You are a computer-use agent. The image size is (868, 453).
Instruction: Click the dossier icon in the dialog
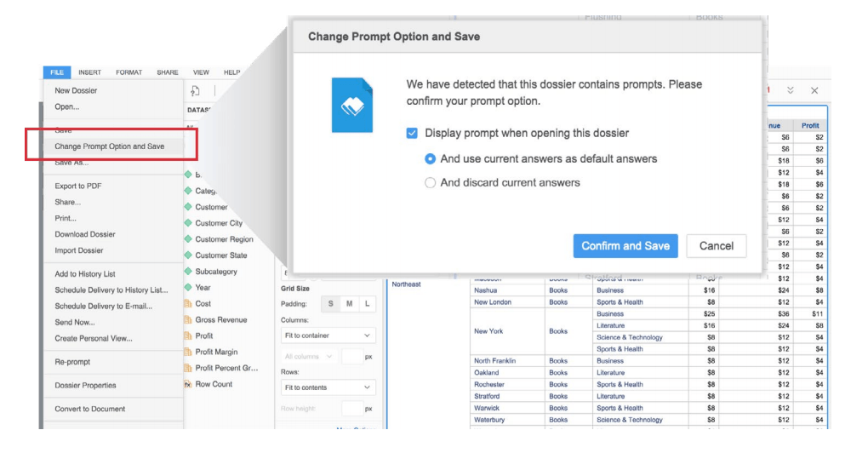pos(351,105)
